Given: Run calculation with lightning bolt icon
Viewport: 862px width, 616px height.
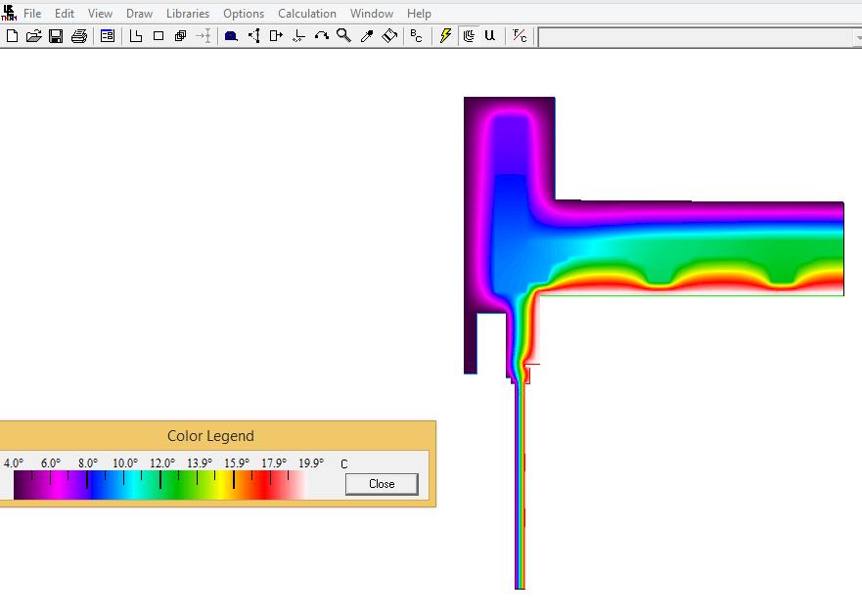Looking at the screenshot, I should click(445, 36).
